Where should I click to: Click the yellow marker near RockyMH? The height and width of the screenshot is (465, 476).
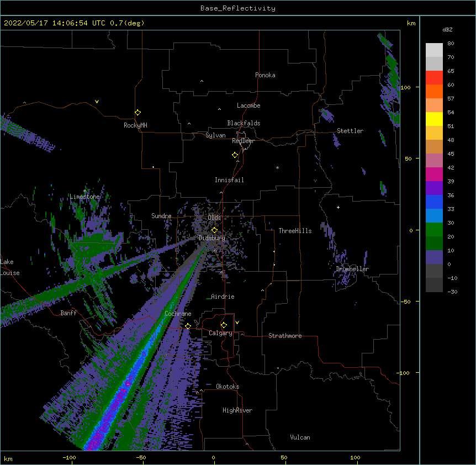click(x=138, y=113)
